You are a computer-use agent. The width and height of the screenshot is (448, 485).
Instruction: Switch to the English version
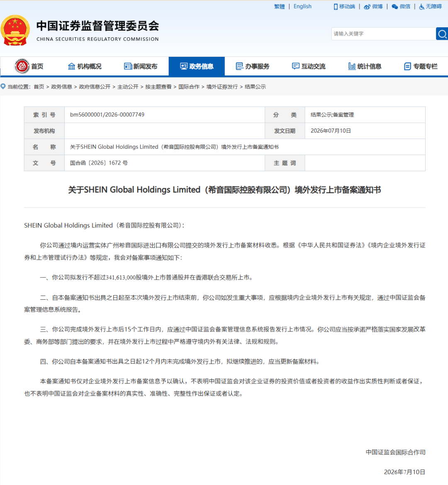[x=302, y=7]
